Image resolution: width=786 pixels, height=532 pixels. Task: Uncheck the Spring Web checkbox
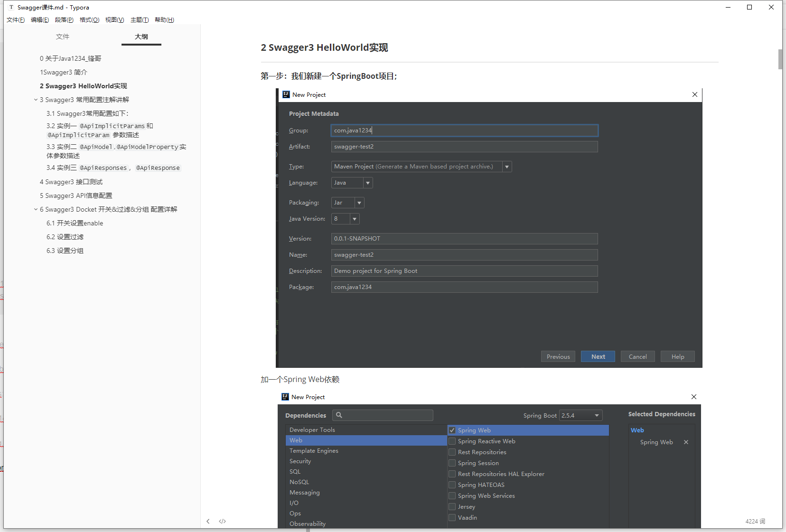click(x=452, y=430)
